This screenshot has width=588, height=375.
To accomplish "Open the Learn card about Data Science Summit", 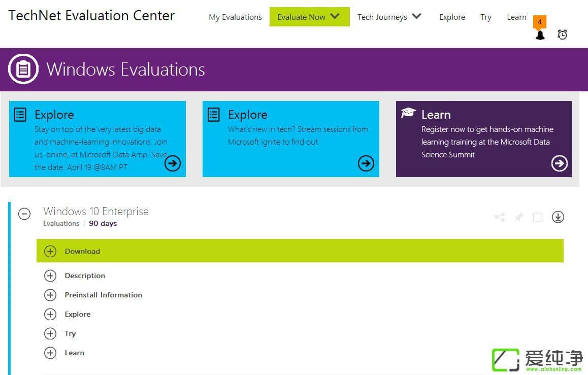I will (484, 139).
